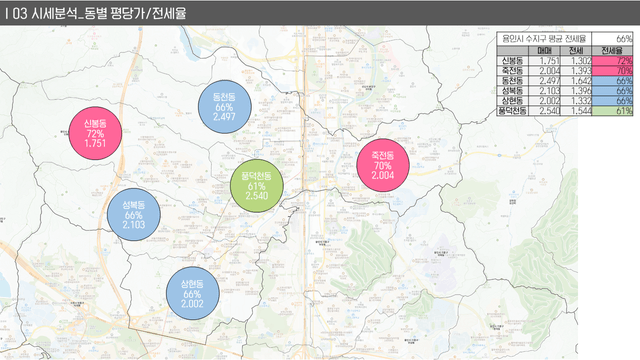The image size is (640, 360).
Task: Click the 2.540 매매 cell in the table
Action: pos(544,111)
